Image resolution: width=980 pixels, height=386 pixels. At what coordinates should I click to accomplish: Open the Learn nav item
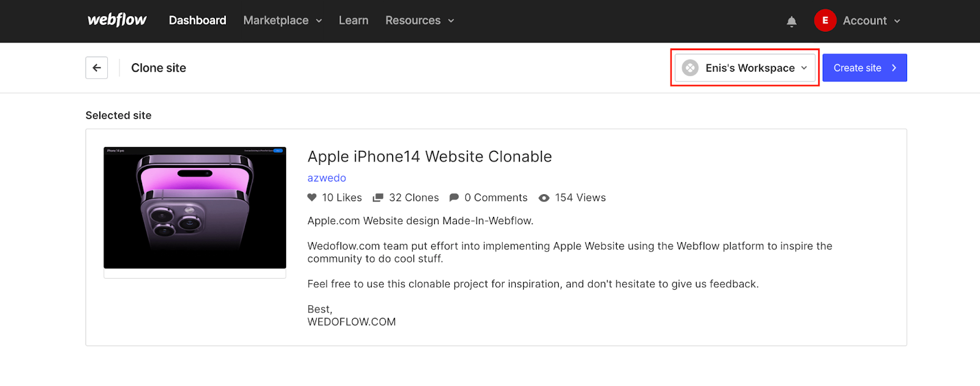pyautogui.click(x=353, y=20)
